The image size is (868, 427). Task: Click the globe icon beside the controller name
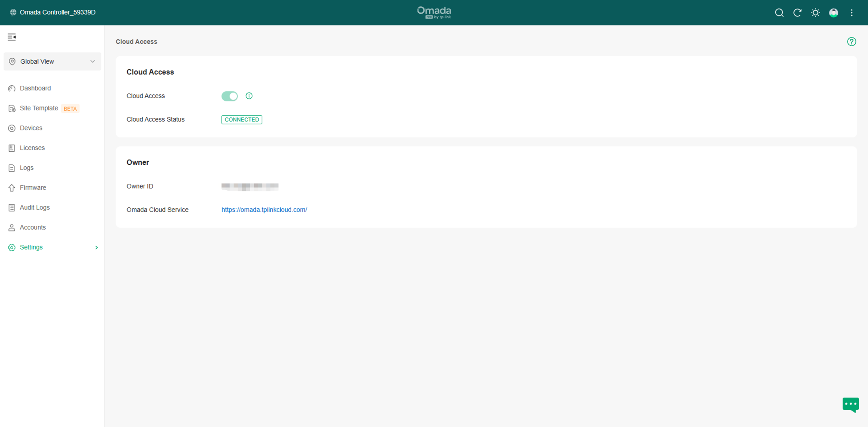click(x=13, y=12)
